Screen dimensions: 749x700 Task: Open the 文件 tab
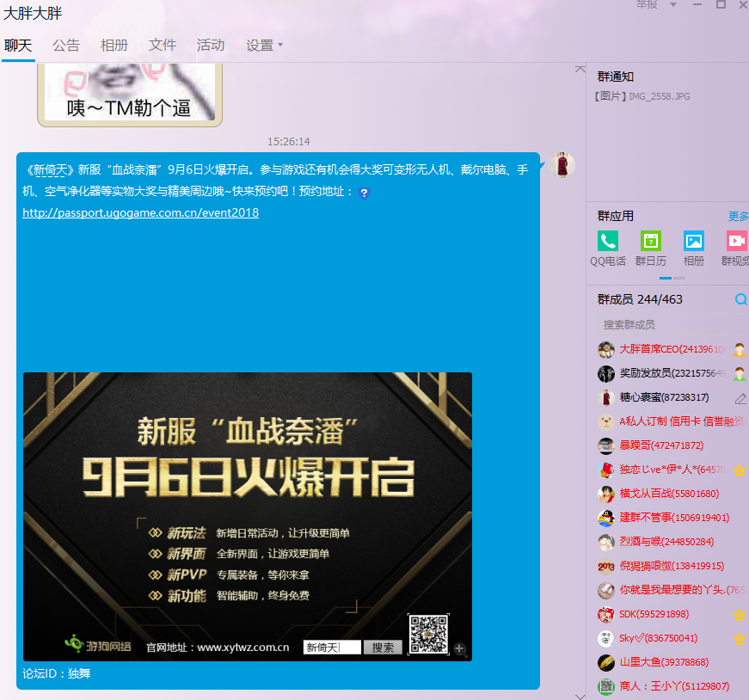[x=163, y=46]
